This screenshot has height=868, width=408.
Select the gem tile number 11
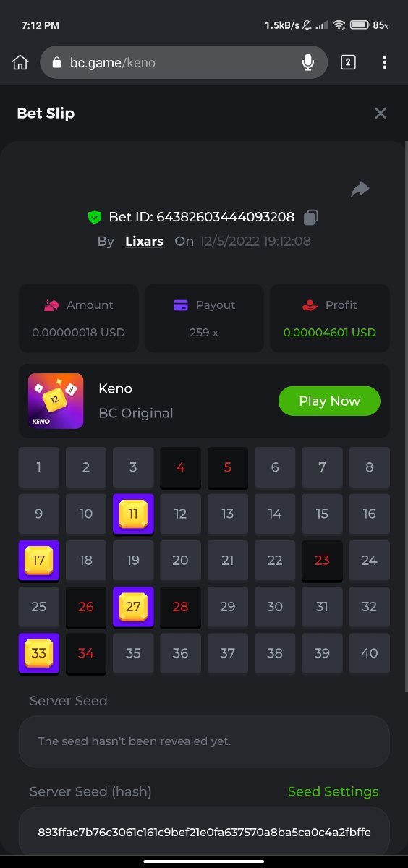coord(133,514)
